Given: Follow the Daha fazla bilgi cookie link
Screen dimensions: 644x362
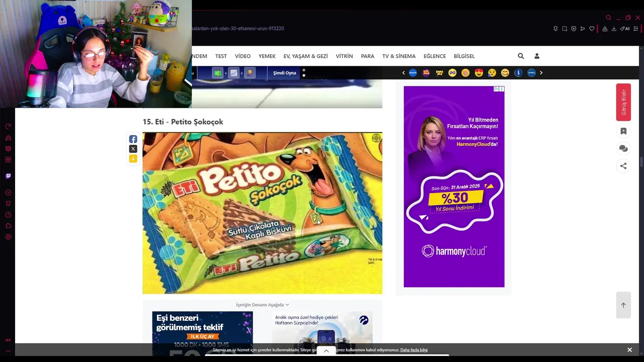Looking at the screenshot, I should [414, 350].
